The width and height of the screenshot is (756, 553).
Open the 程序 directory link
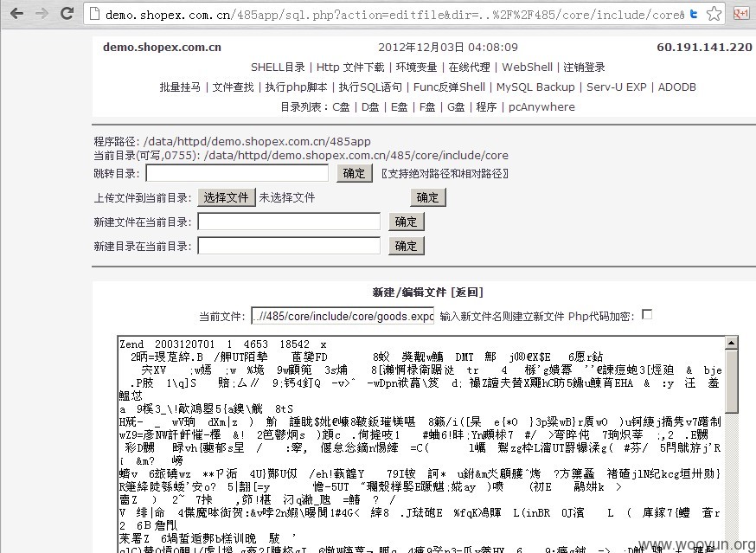pos(486,106)
